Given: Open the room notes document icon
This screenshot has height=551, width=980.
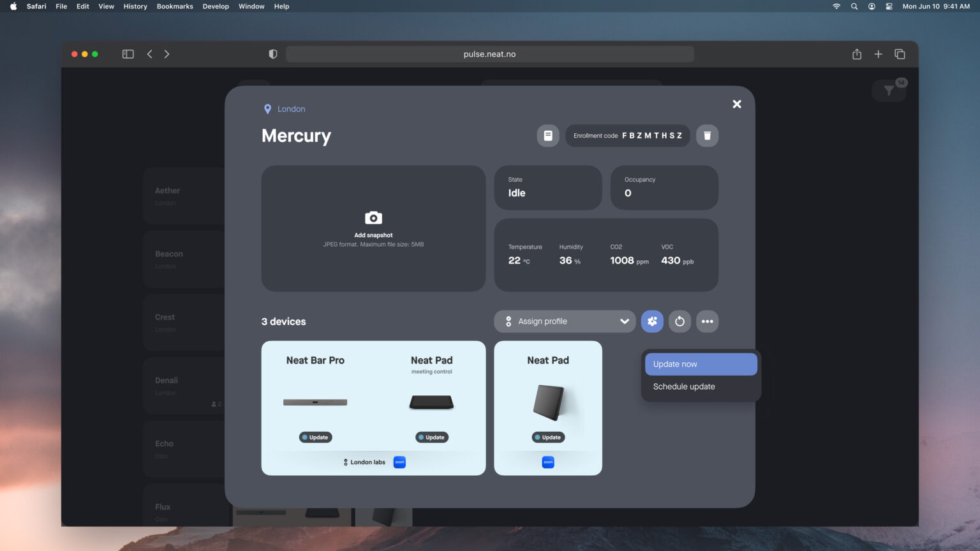Looking at the screenshot, I should (x=548, y=136).
